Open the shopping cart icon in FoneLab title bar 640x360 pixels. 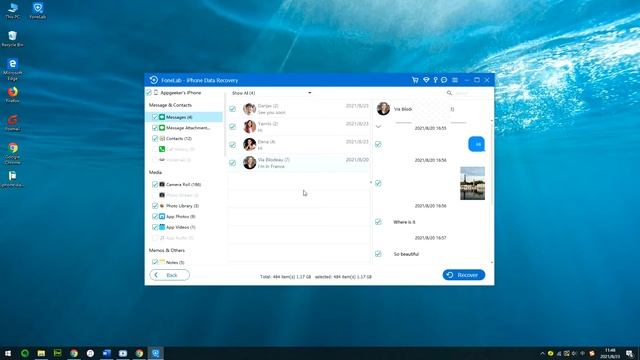(415, 80)
